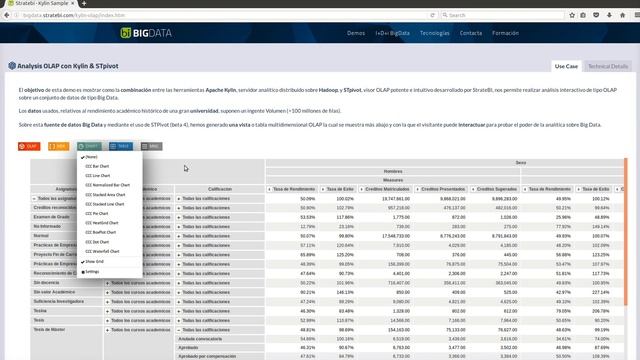Select the Anulada convocatoria row label
Viewport: 640px width, 360px height.
pyautogui.click(x=200, y=339)
